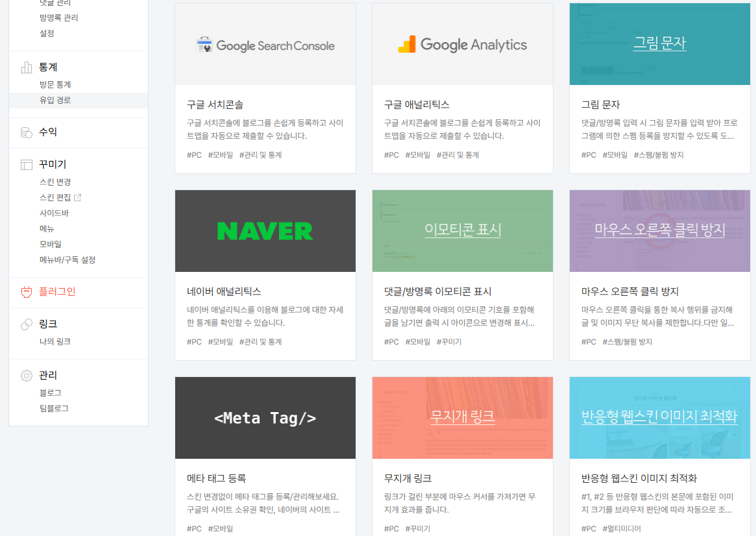Click the 관리 gear icon

27,376
